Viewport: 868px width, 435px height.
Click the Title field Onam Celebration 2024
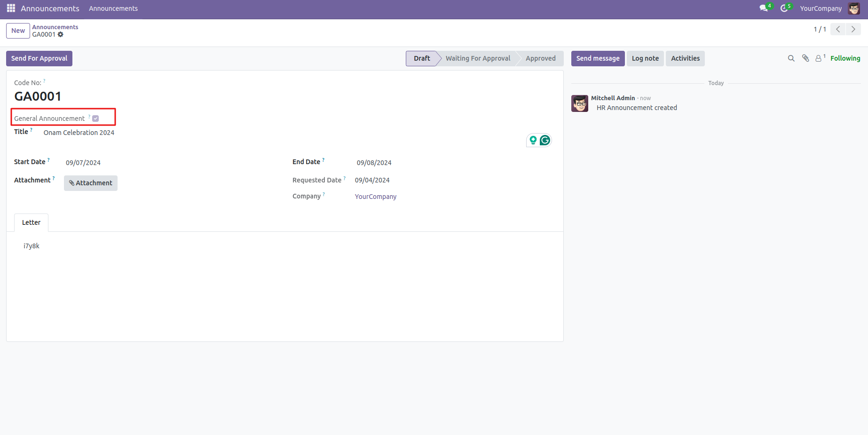pyautogui.click(x=79, y=133)
